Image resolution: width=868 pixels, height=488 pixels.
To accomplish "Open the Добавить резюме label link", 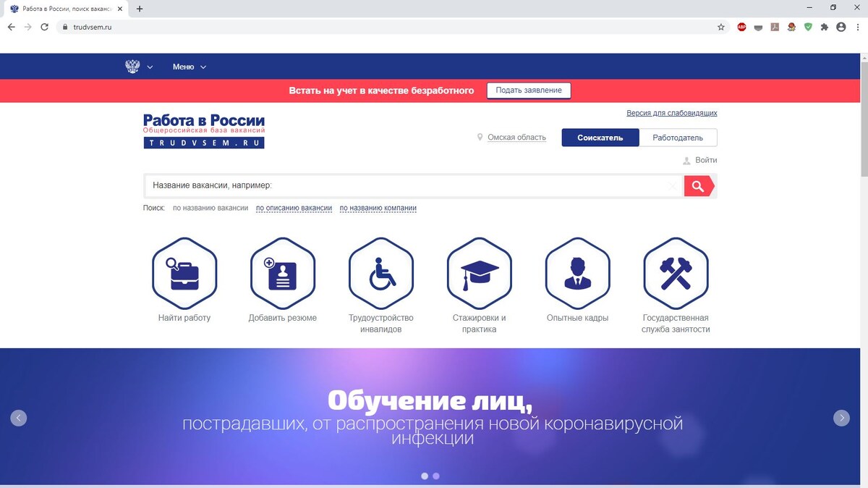I will click(283, 318).
